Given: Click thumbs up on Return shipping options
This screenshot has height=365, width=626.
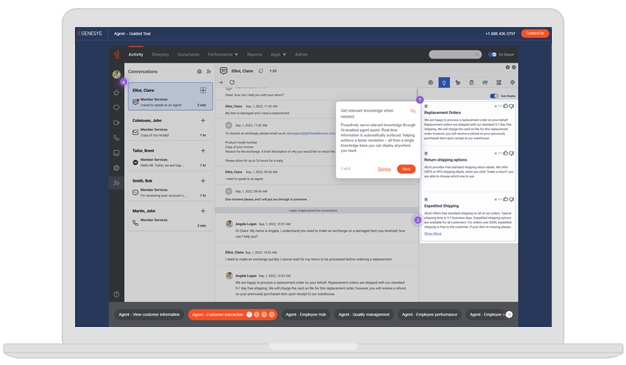Looking at the screenshot, I should pos(505,153).
